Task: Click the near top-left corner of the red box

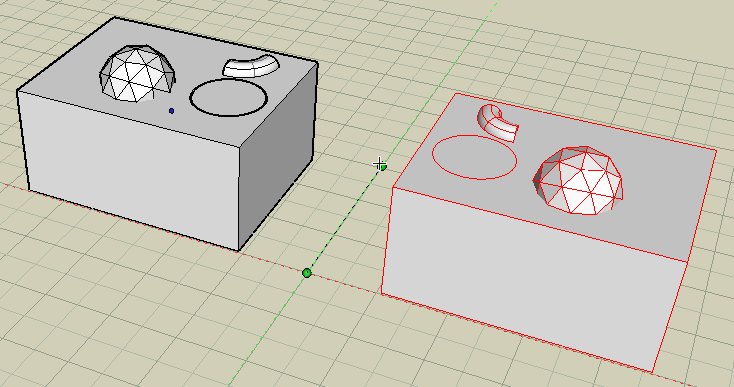Action: [x=393, y=187]
